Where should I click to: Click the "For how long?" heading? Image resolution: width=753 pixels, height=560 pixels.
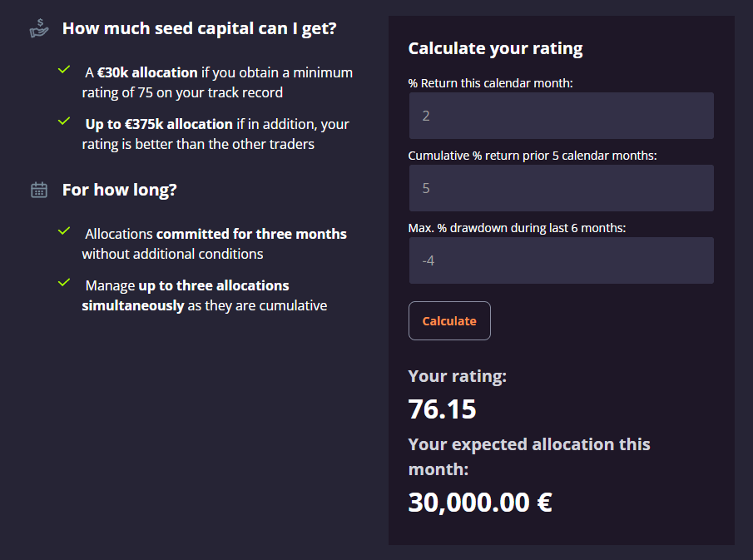(x=120, y=190)
